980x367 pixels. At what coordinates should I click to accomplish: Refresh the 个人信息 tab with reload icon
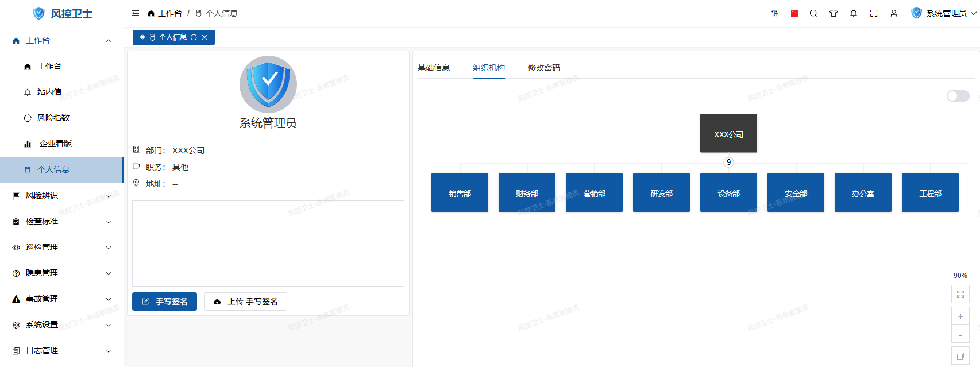[194, 37]
